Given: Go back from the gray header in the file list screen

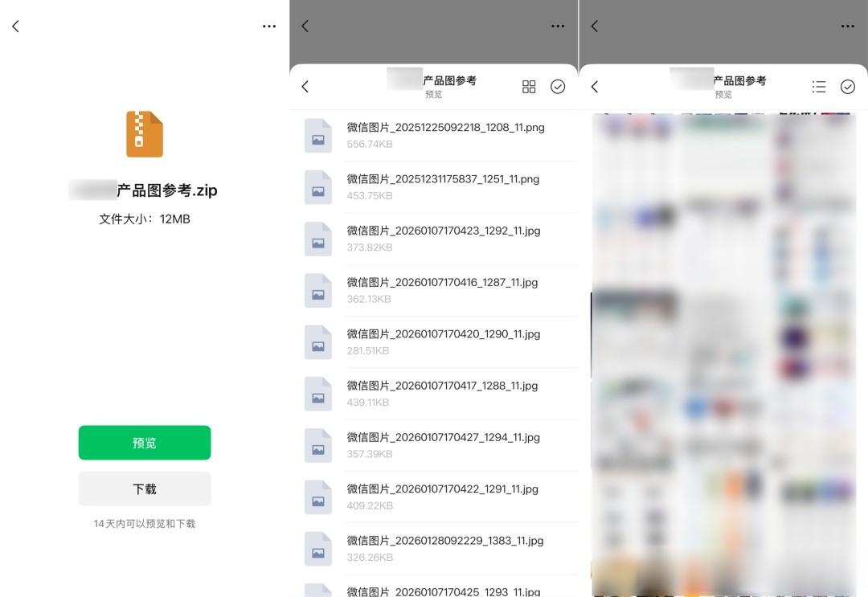Looking at the screenshot, I should pyautogui.click(x=305, y=26).
